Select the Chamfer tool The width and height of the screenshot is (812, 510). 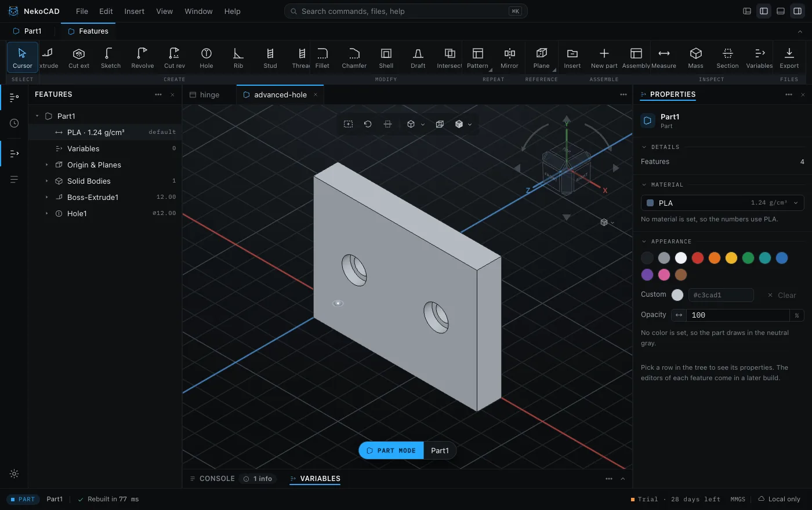pos(354,58)
